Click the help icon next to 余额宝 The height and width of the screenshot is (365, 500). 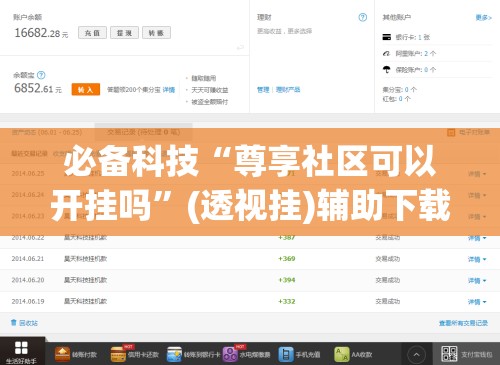pyautogui.click(x=41, y=75)
